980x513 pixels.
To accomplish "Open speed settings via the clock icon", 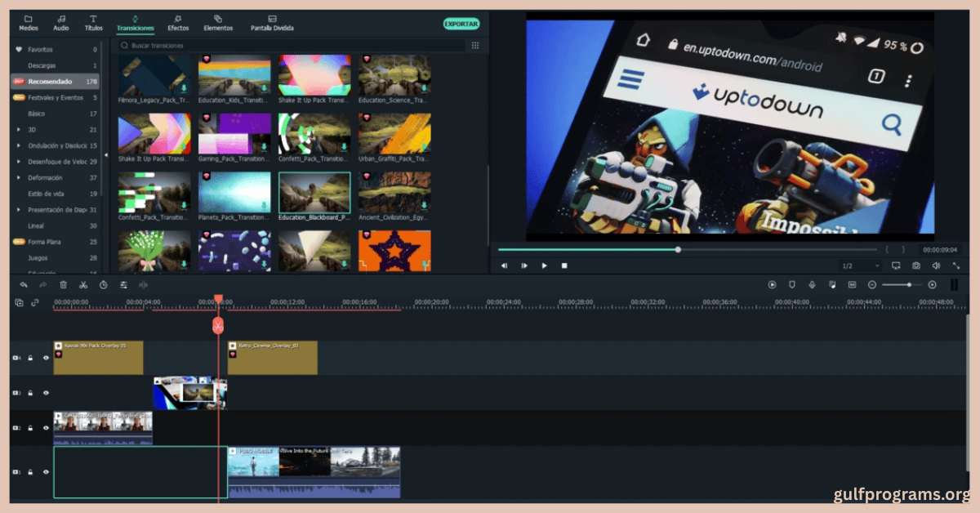I will (104, 284).
